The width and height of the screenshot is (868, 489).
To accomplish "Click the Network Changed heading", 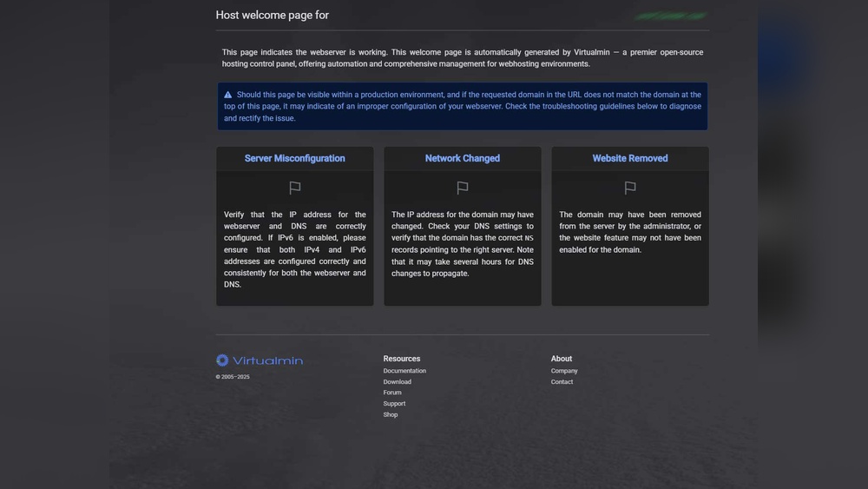I will coord(463,158).
